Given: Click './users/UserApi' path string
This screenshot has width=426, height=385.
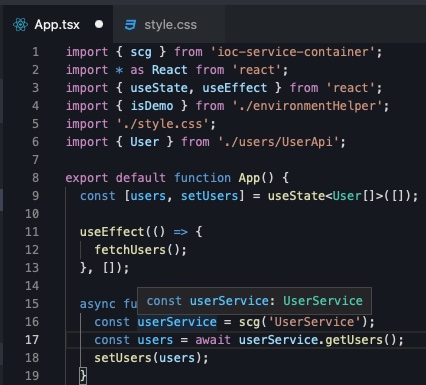Looking at the screenshot, I should pos(278,142).
